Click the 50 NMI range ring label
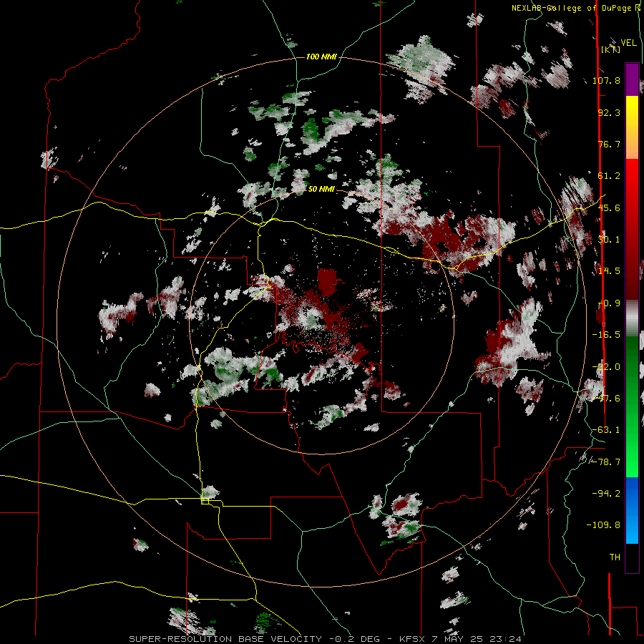 [321, 190]
